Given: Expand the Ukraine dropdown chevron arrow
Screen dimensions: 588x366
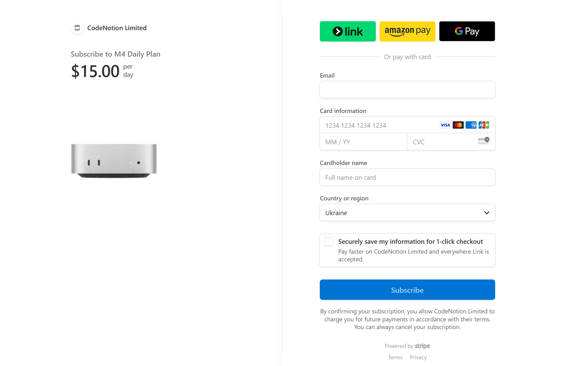Looking at the screenshot, I should point(487,213).
